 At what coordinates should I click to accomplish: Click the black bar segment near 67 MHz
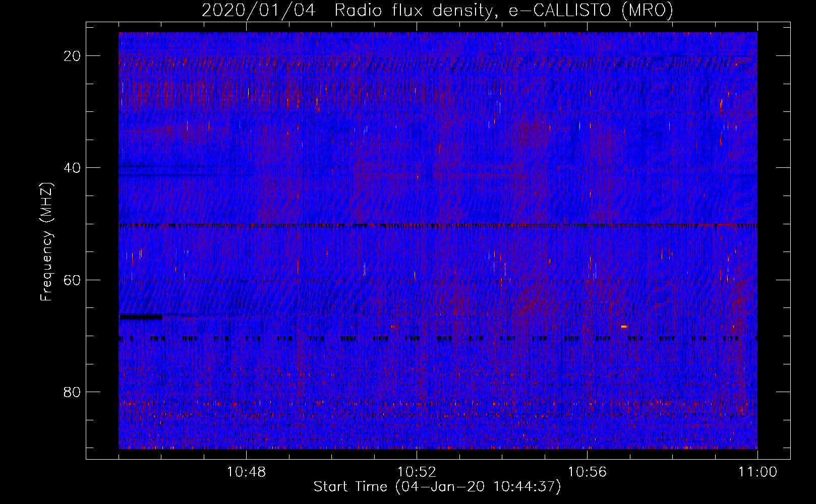141,317
